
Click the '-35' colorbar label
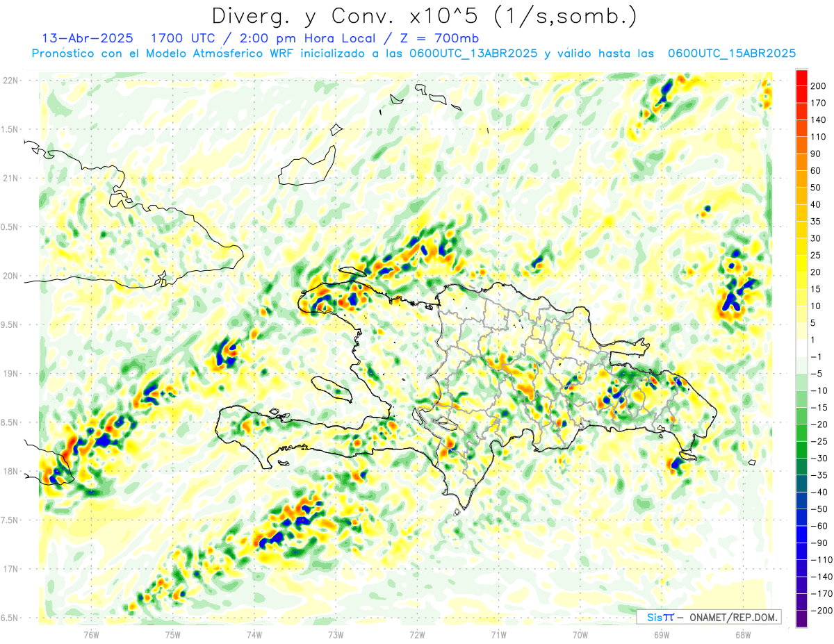click(x=818, y=475)
